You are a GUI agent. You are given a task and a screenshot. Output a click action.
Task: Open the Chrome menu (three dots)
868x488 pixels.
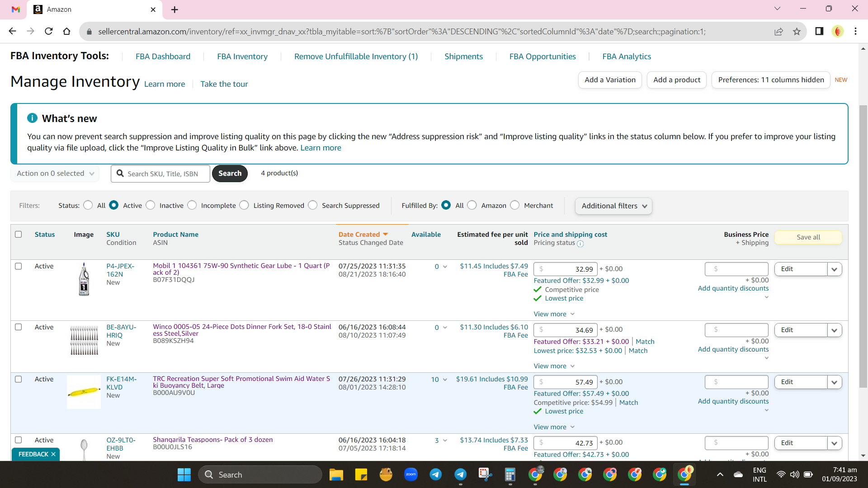[x=855, y=31]
